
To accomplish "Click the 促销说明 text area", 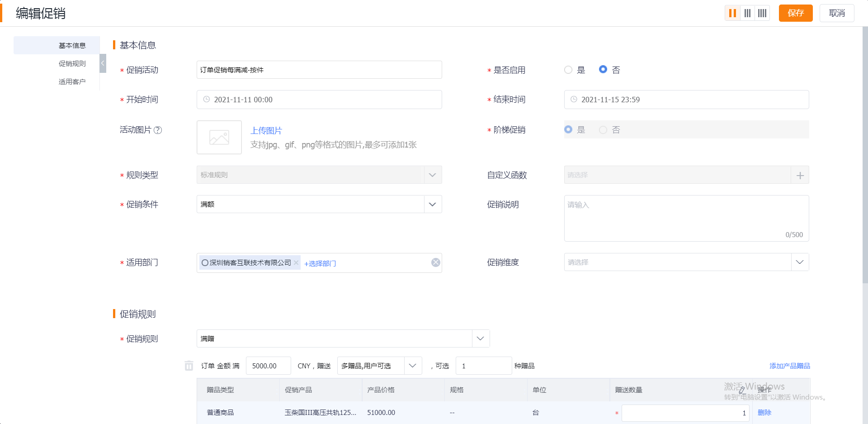I will [x=686, y=219].
